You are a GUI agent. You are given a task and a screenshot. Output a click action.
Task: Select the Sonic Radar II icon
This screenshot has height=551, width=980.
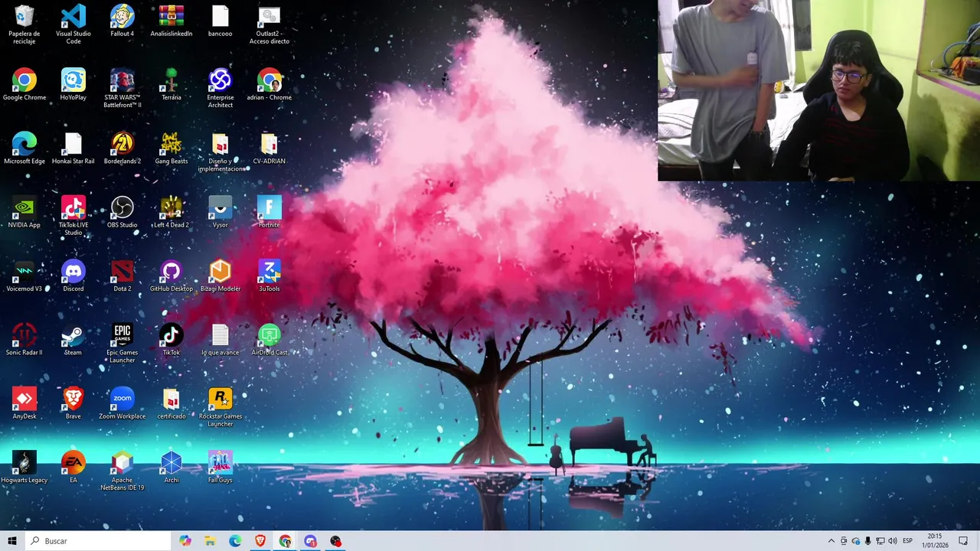point(24,335)
